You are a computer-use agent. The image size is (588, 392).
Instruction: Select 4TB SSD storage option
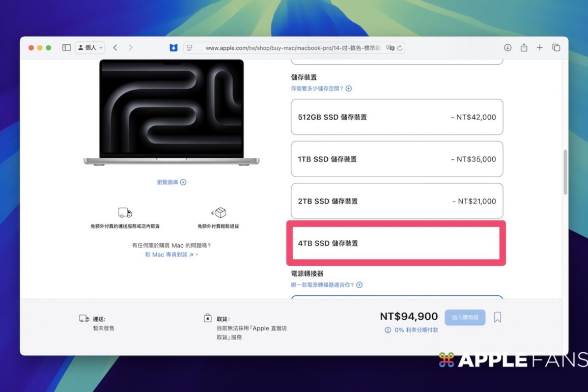(x=397, y=243)
